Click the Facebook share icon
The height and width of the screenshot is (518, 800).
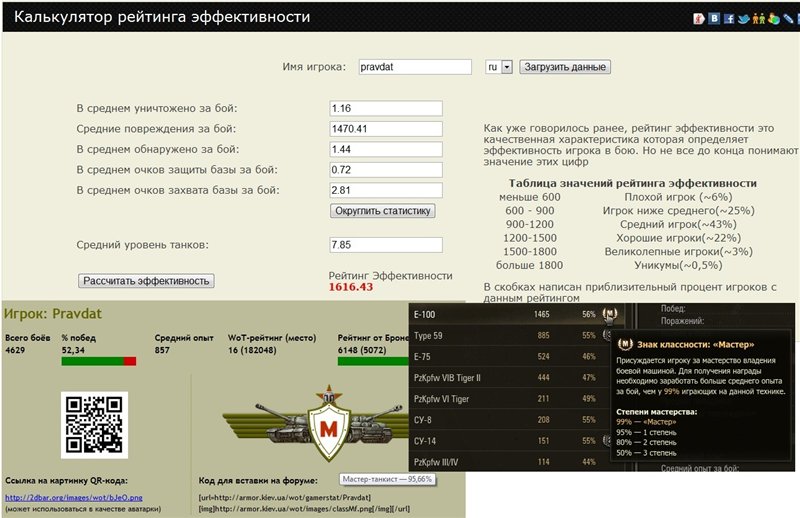click(730, 18)
